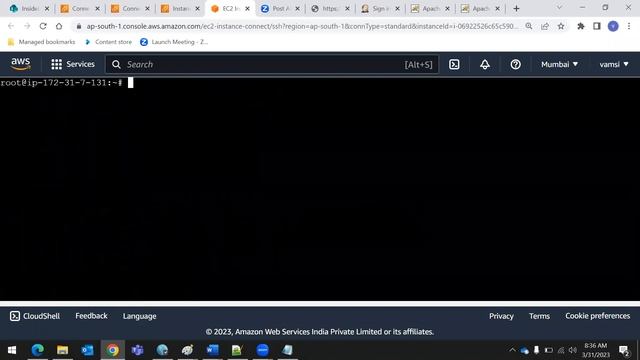
Task: Open CloudShell from the footer
Action: pyautogui.click(x=35, y=316)
